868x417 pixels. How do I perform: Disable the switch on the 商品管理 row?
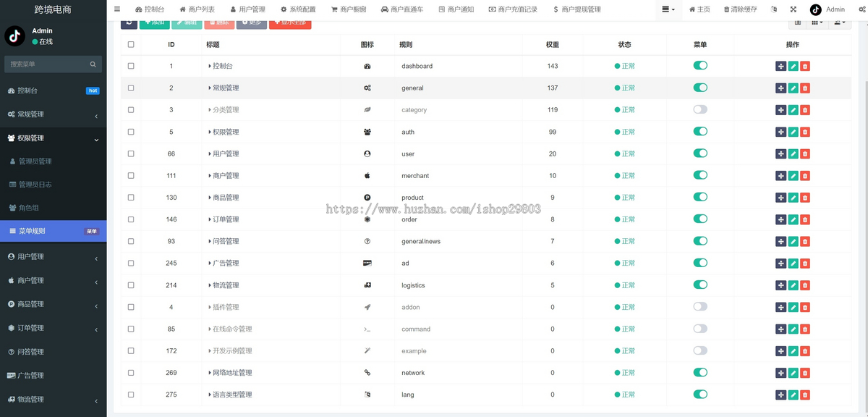click(699, 197)
